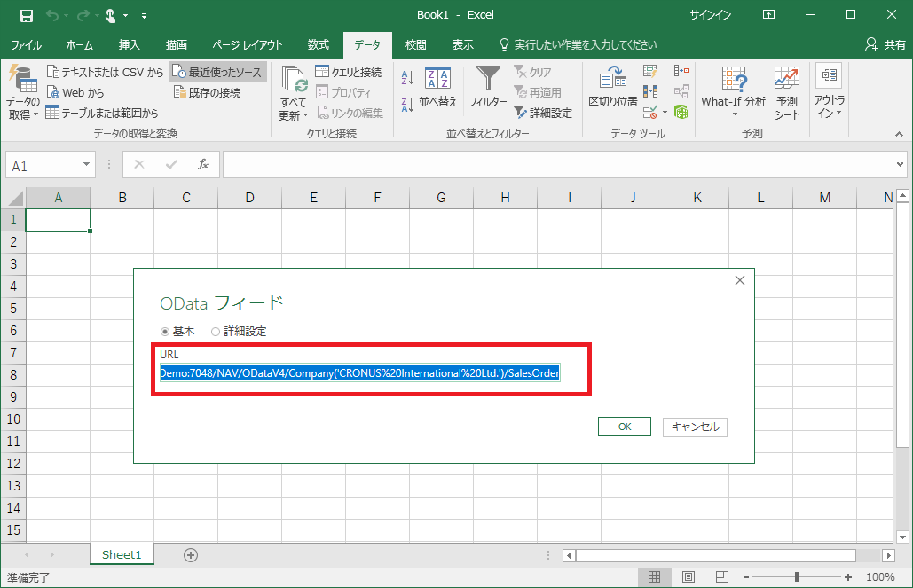Open the ファイル tab
Viewport: 913px width, 588px height.
(27, 45)
